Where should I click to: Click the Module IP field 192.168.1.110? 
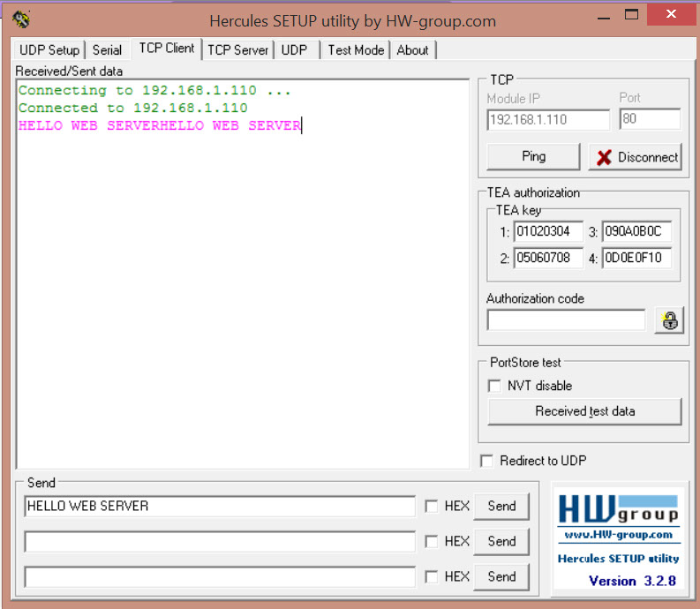pos(548,119)
